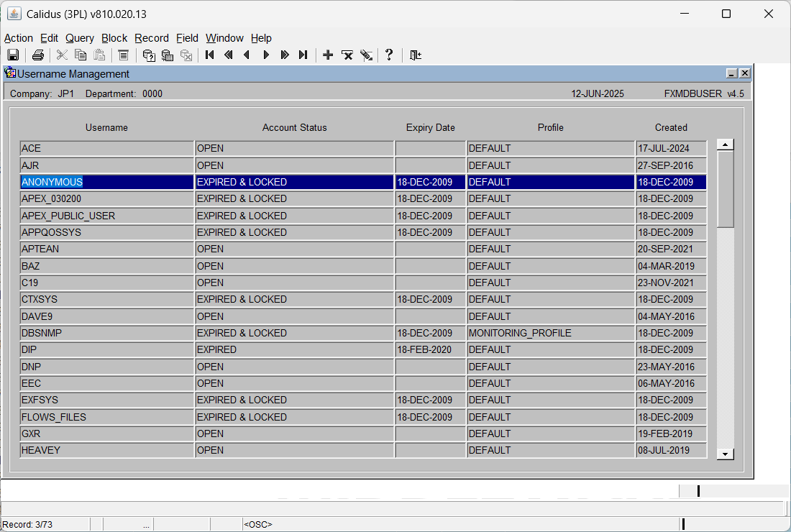Screen dimensions: 791x532
Task: Open the Record menu
Action: [x=151, y=38]
